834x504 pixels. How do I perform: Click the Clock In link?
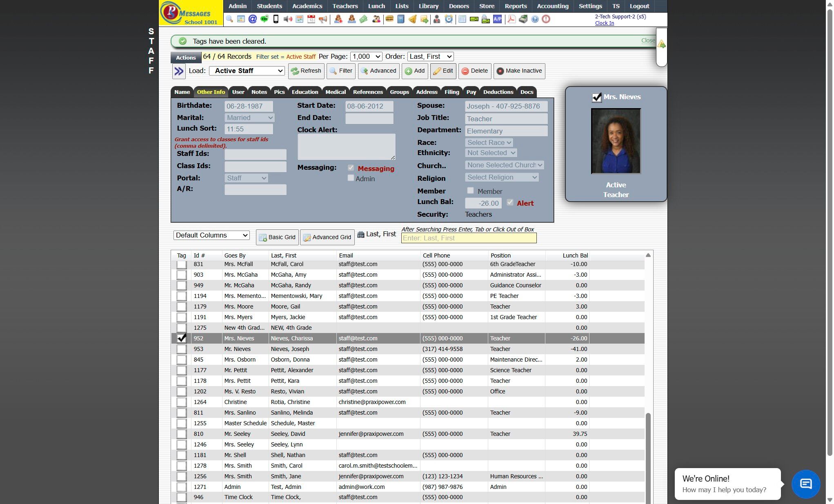tap(604, 23)
